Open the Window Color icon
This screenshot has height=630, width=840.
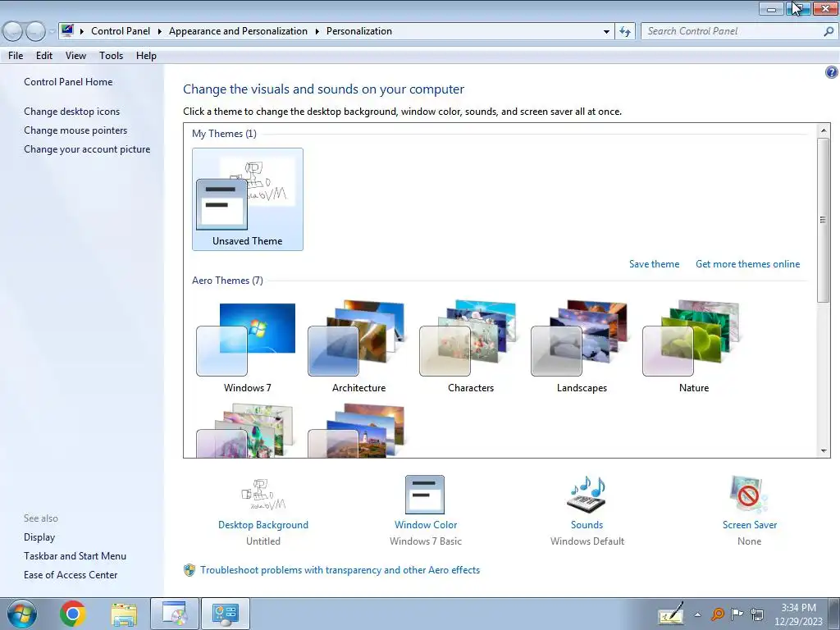[425, 495]
